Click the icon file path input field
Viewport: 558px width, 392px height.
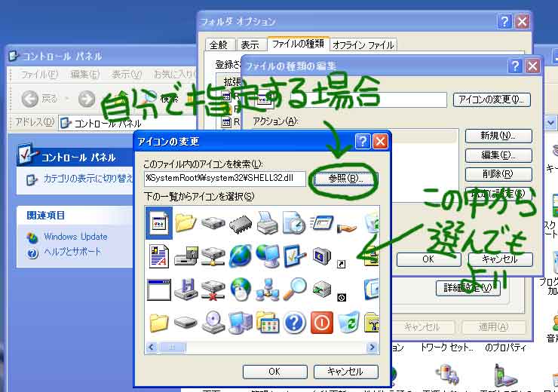click(x=225, y=179)
